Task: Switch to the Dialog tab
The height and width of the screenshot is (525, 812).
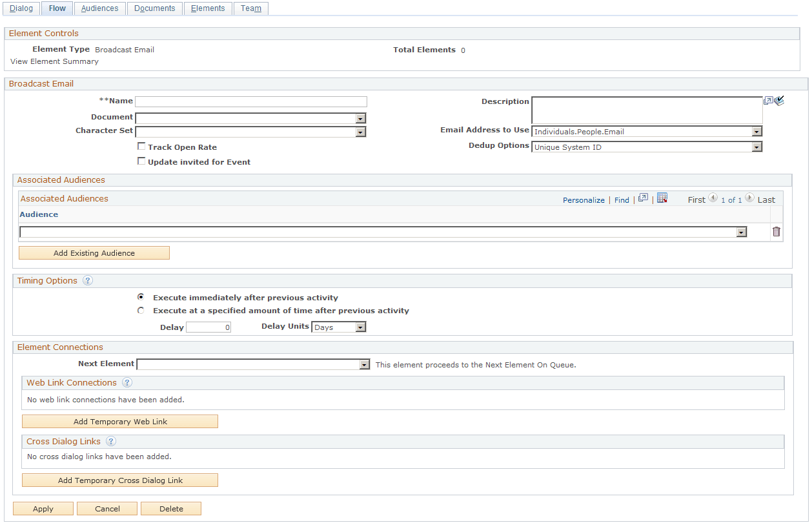Action: pyautogui.click(x=21, y=8)
